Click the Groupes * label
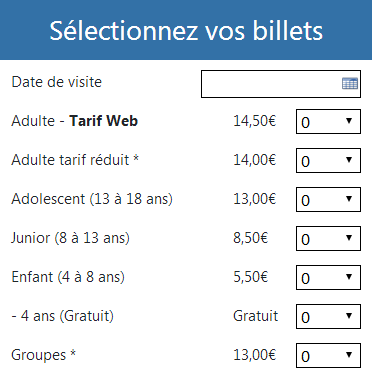 [44, 355]
